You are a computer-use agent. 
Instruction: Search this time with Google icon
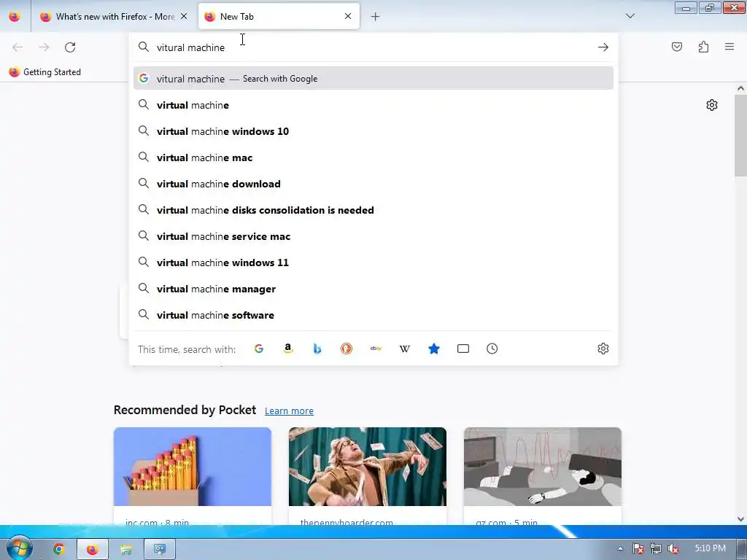pos(259,349)
